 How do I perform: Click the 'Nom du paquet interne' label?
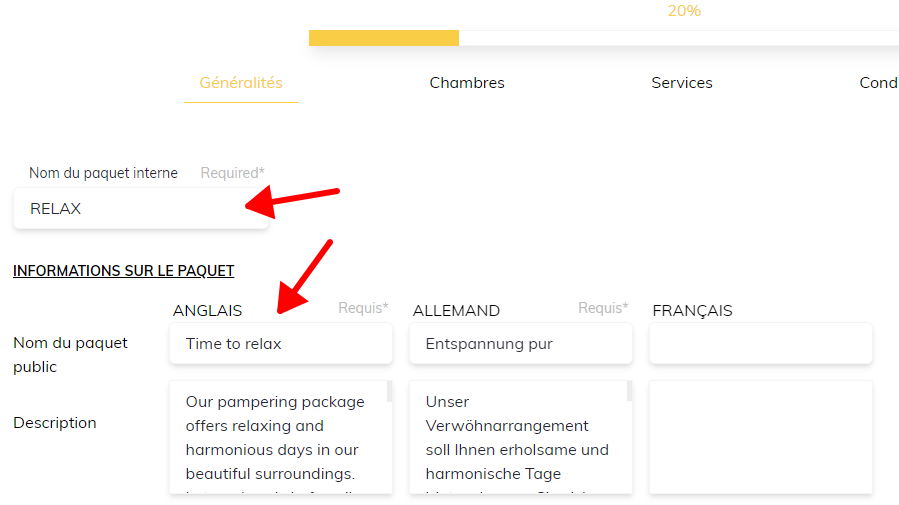pyautogui.click(x=103, y=173)
